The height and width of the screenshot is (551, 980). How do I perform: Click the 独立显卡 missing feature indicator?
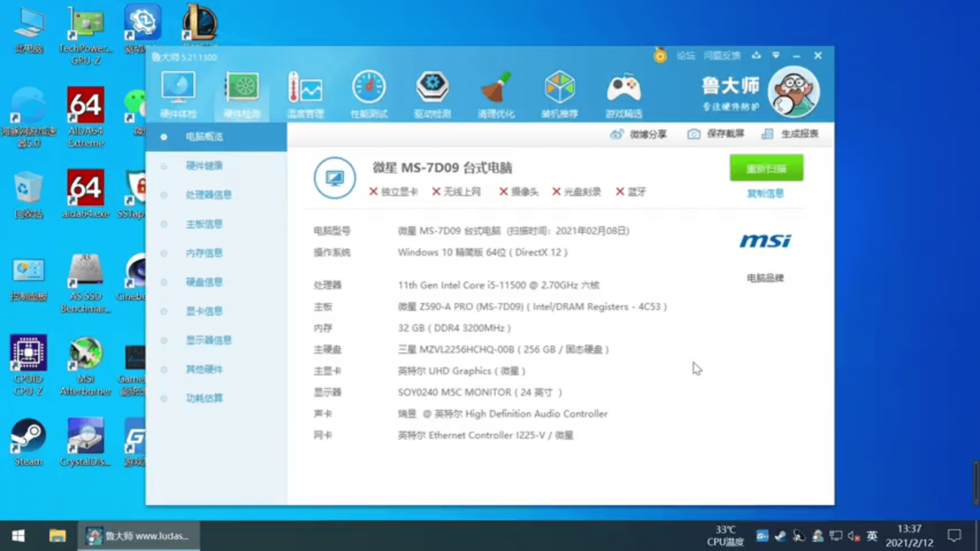coord(393,192)
